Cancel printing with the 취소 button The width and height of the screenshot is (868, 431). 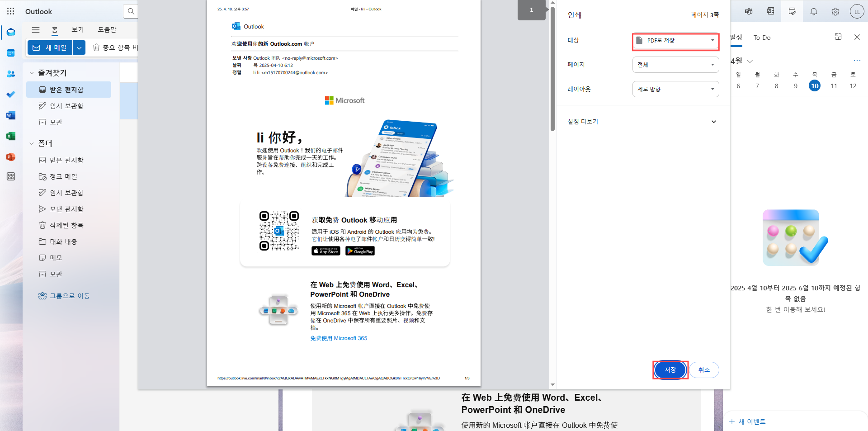coord(704,369)
